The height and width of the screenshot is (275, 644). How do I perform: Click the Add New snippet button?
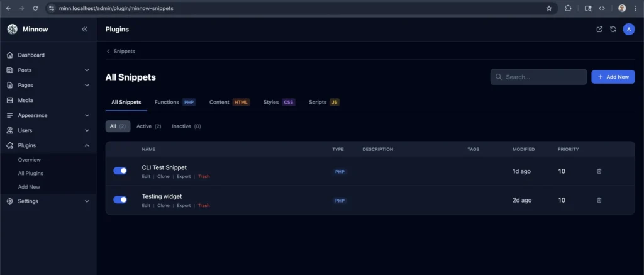(613, 77)
